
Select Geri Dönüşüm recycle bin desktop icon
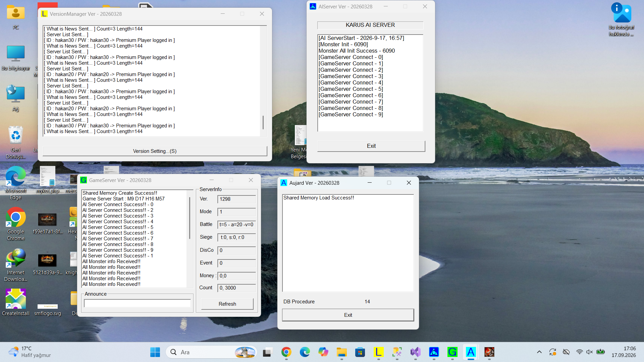[x=15, y=142]
